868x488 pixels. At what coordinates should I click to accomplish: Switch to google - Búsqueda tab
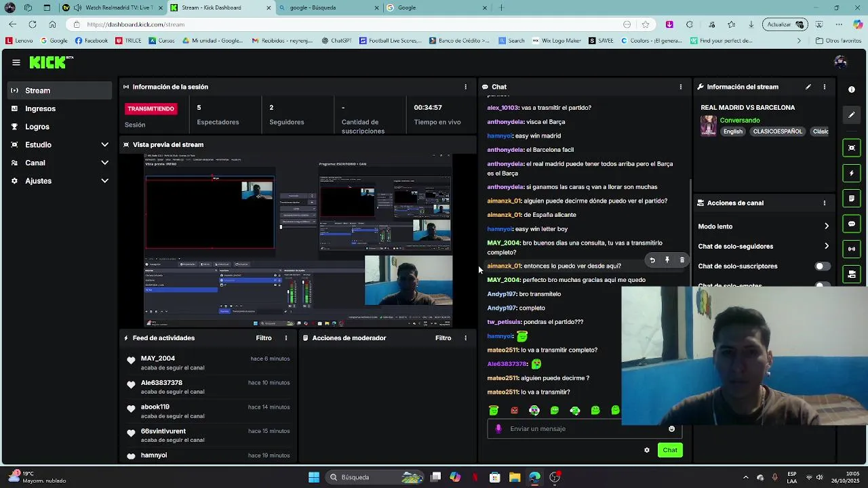tap(330, 7)
